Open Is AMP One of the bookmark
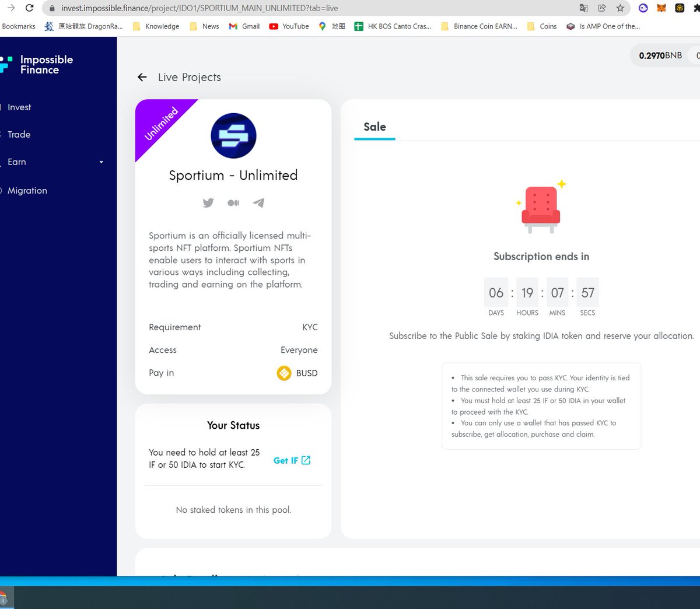The width and height of the screenshot is (700, 609). [x=603, y=26]
